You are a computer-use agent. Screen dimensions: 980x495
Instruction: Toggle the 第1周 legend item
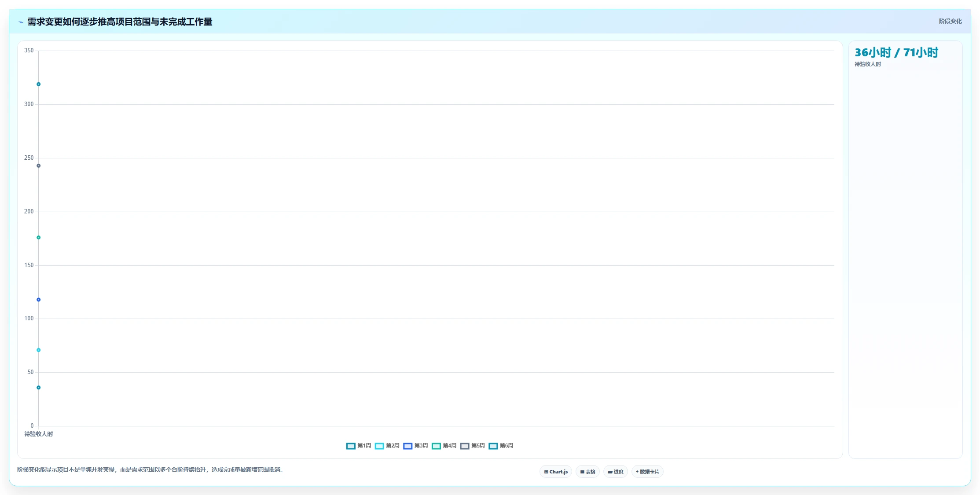(359, 446)
